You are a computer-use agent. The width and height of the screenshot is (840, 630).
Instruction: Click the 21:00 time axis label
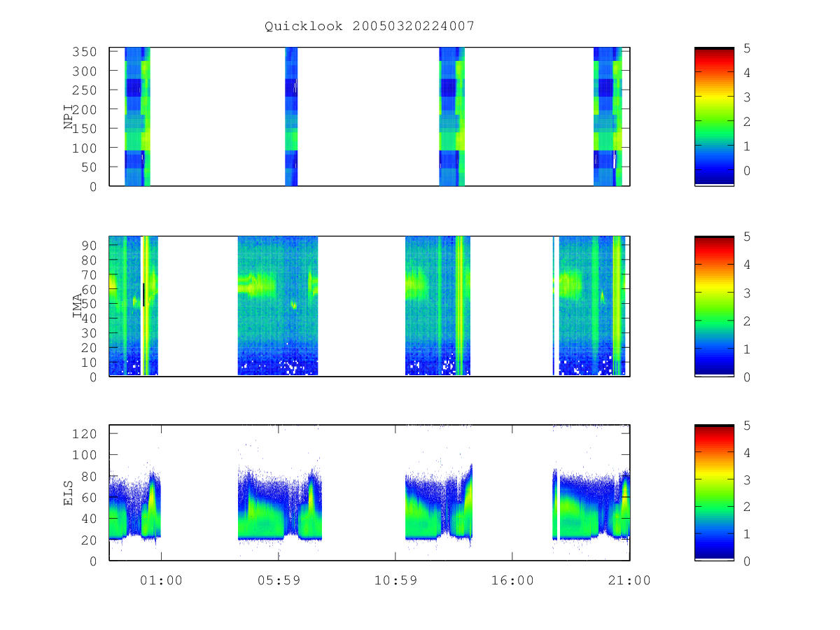(x=629, y=580)
